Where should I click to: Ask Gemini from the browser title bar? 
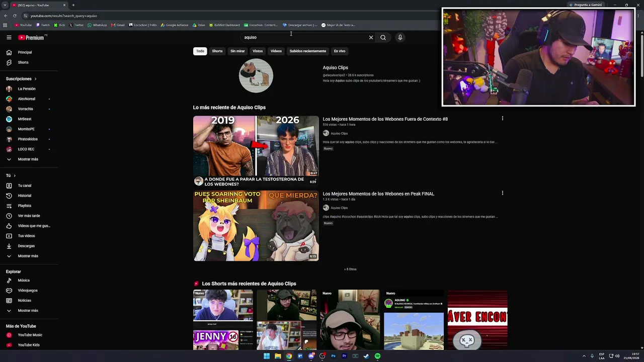point(585,5)
